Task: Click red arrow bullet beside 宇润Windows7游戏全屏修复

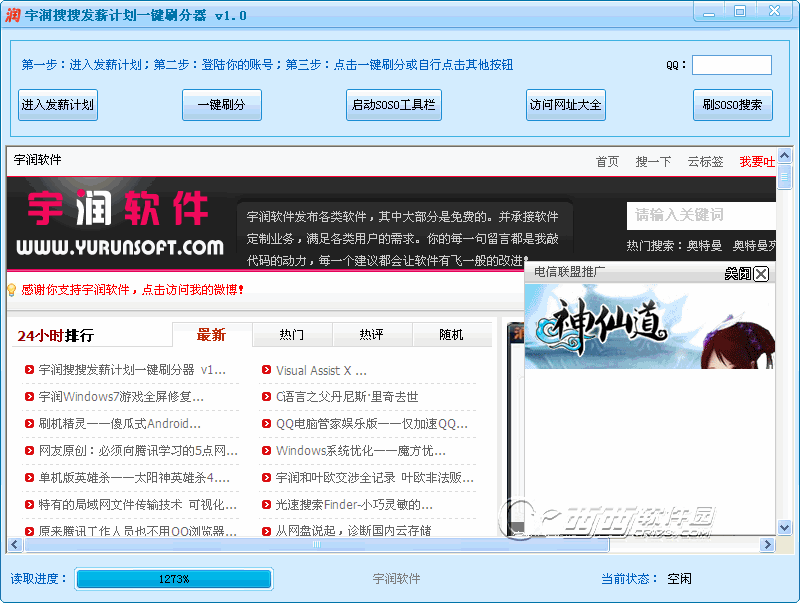Action: coord(30,397)
